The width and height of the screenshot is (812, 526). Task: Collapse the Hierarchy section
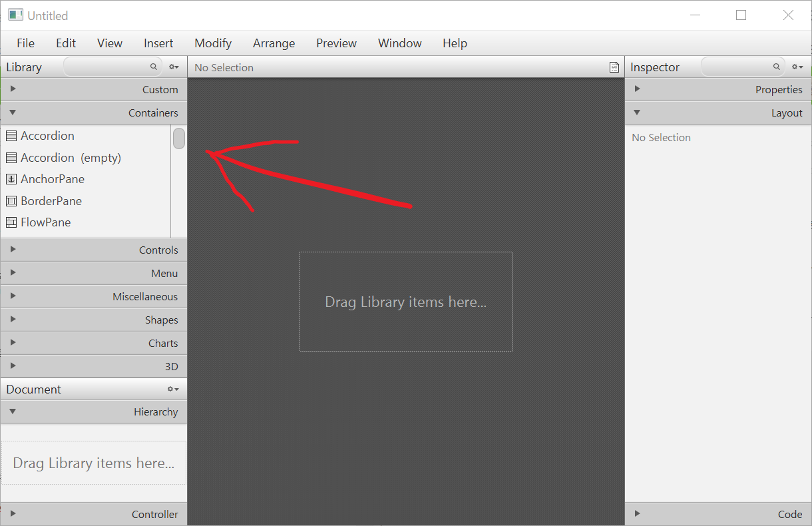click(x=94, y=411)
